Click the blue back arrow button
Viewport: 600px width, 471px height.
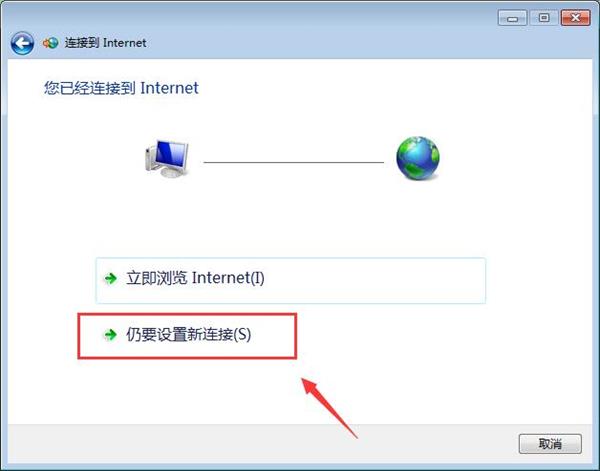22,43
